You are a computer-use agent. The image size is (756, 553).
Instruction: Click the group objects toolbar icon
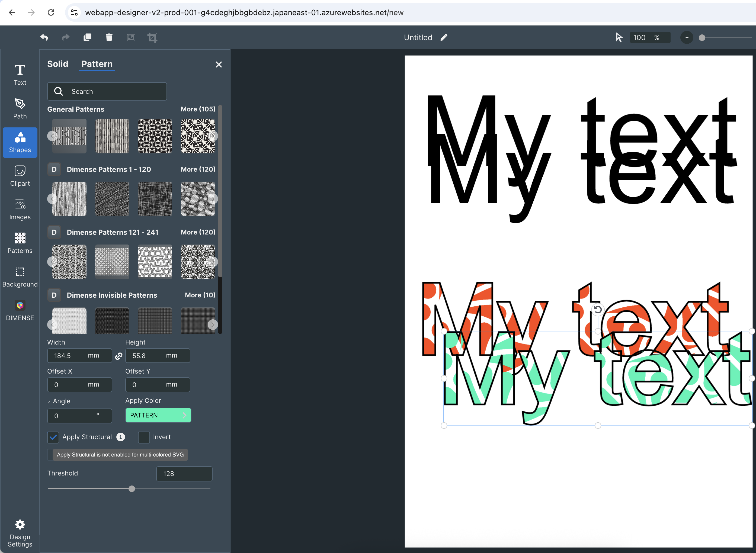131,37
